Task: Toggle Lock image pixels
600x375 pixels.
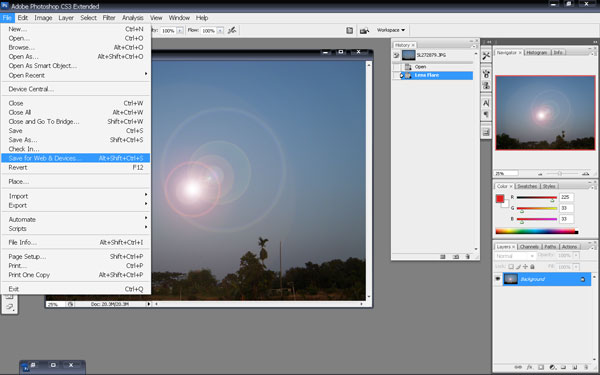Action: point(518,267)
